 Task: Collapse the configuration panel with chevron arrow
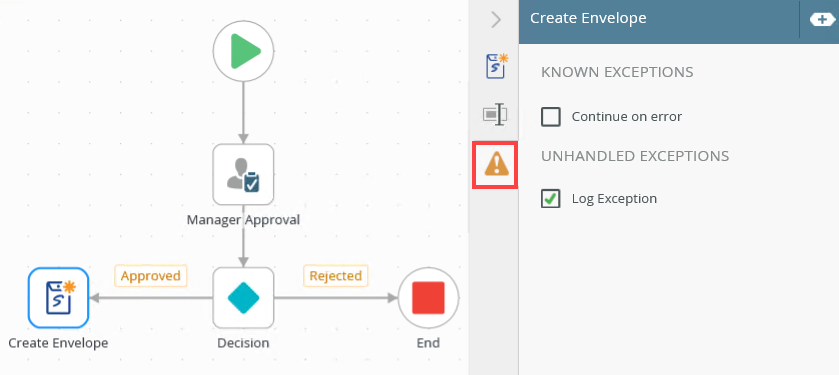(x=496, y=20)
